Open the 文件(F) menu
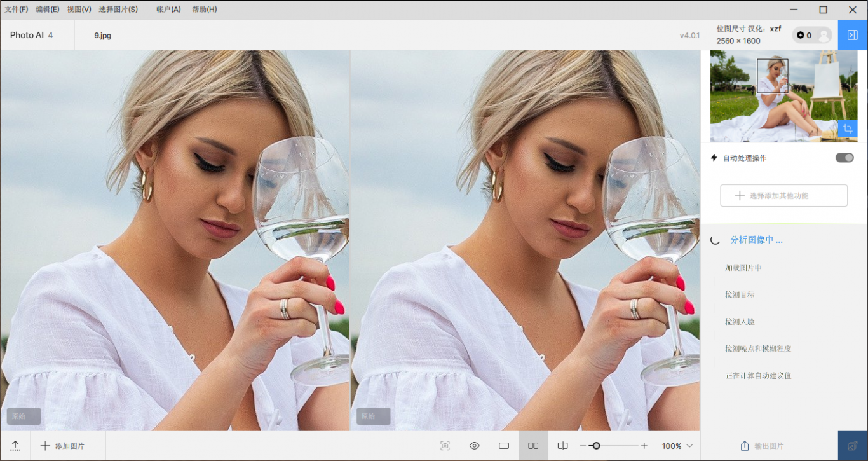Viewport: 868px width, 461px height. [17, 10]
